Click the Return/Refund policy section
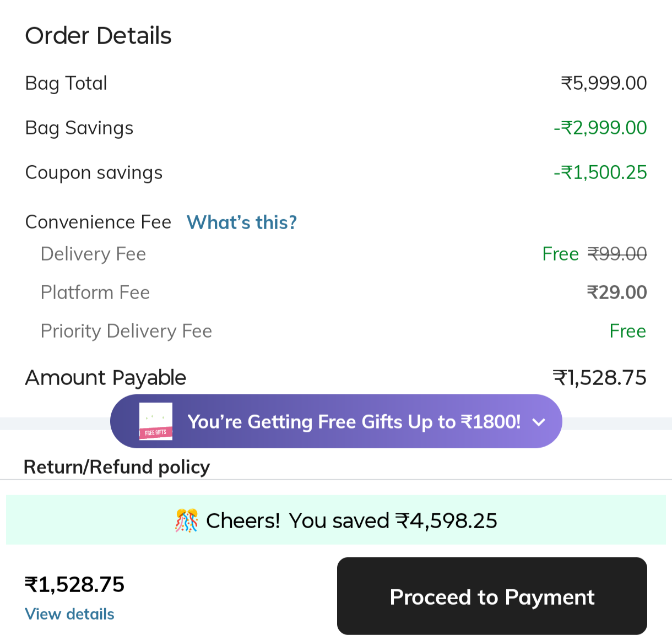Image resolution: width=672 pixels, height=635 pixels. click(116, 466)
